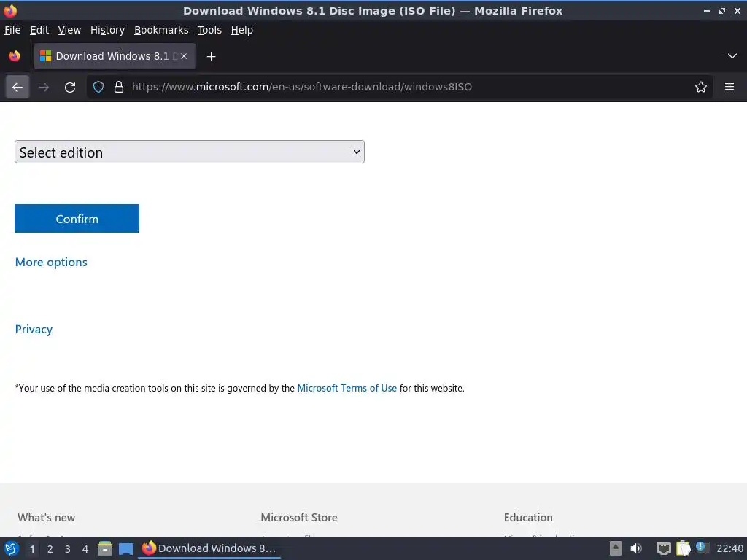Switch to workspace 2
This screenshot has width=747, height=560.
click(x=50, y=549)
